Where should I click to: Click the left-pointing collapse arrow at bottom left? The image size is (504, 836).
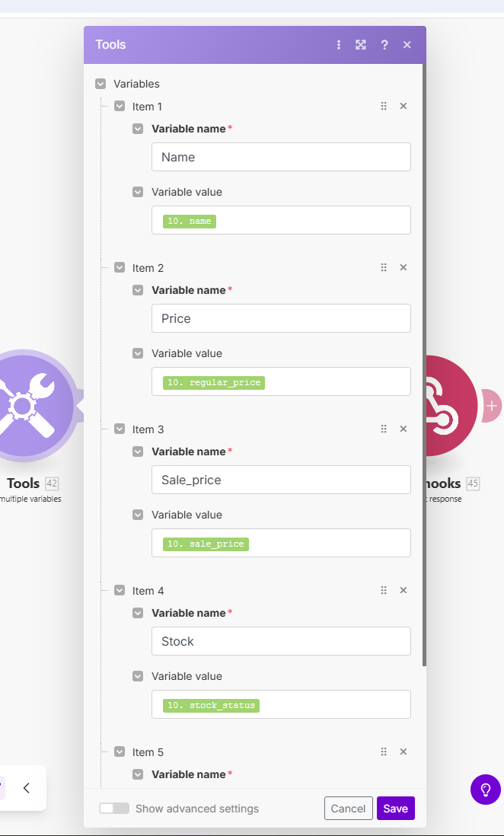point(27,788)
